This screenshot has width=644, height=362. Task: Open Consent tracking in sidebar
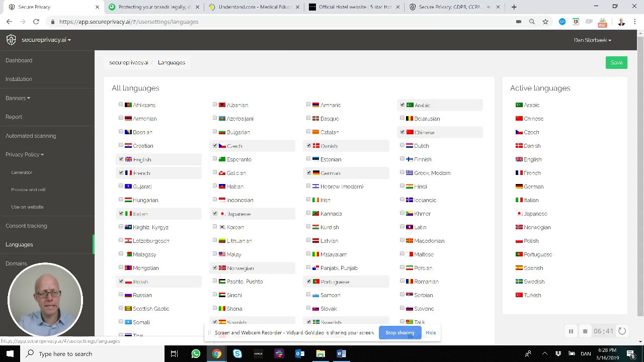point(26,226)
